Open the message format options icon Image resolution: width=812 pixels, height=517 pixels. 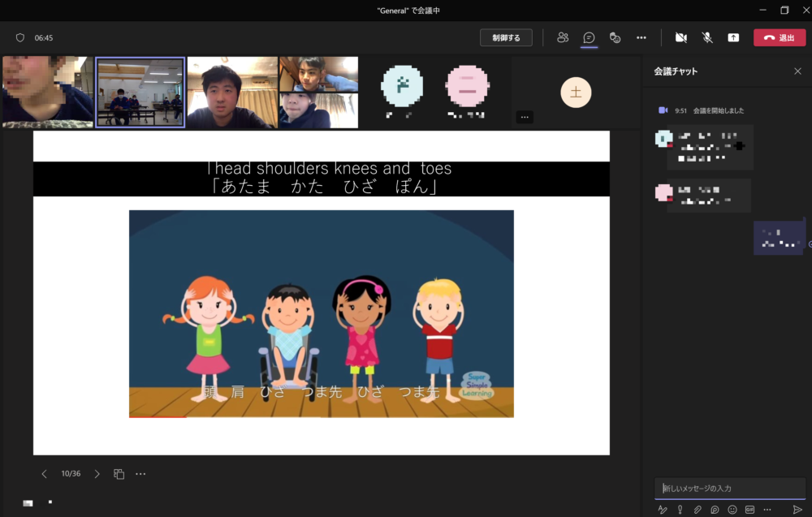coord(663,510)
